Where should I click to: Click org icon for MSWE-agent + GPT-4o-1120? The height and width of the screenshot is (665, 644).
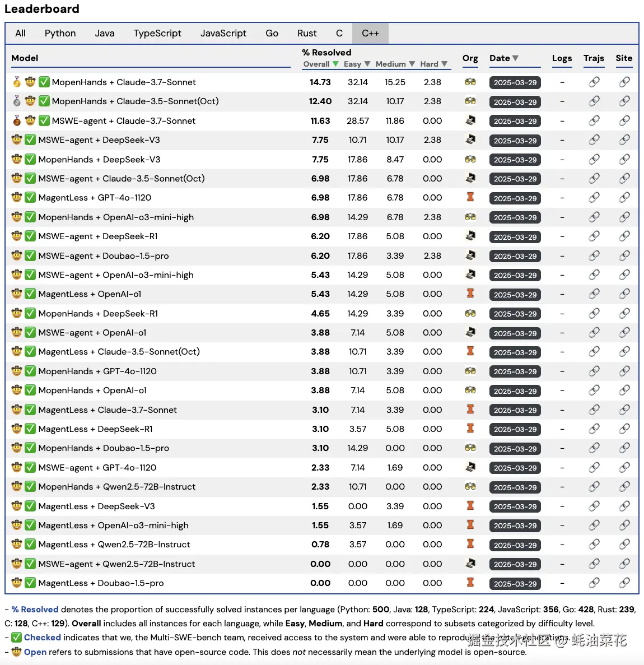tap(470, 467)
